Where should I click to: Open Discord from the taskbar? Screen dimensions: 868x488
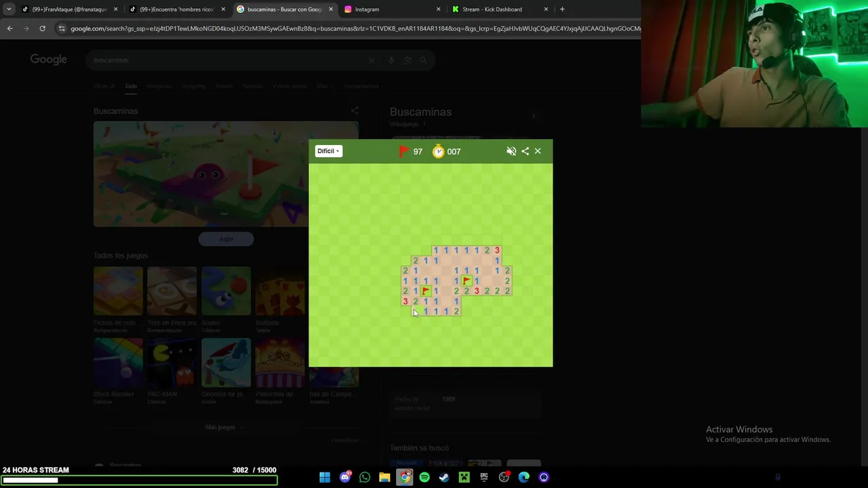(345, 477)
